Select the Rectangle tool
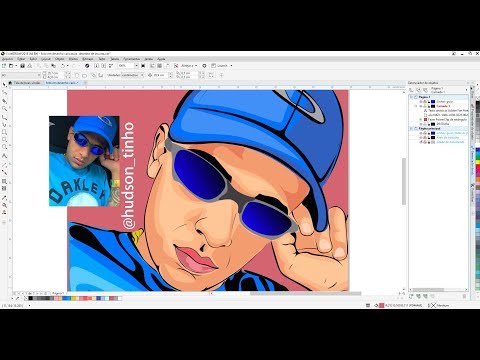 point(4,132)
